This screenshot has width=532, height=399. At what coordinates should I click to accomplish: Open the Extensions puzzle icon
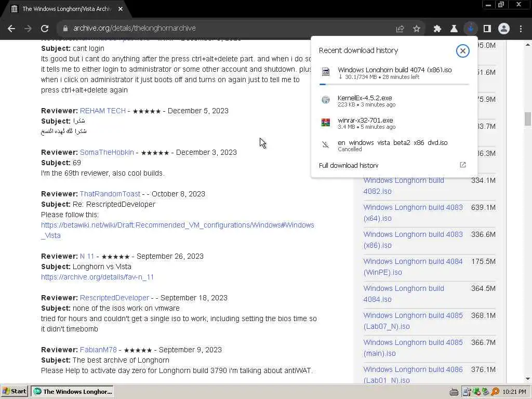pyautogui.click(x=437, y=29)
